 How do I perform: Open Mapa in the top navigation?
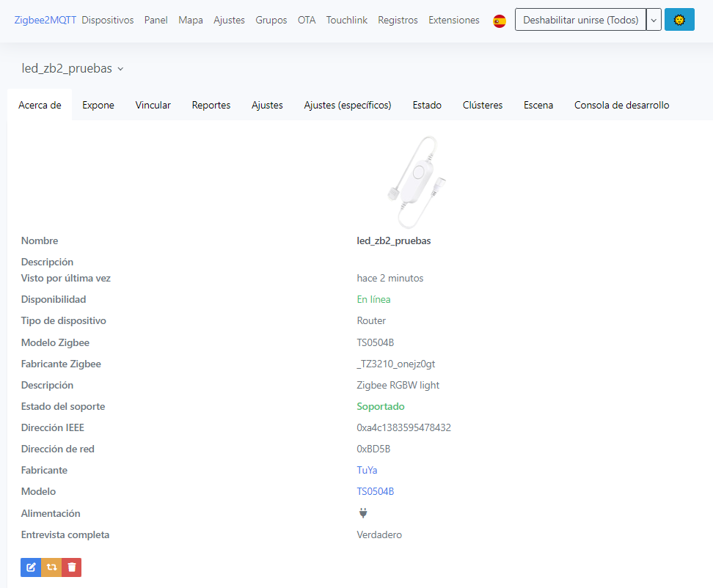tap(191, 21)
